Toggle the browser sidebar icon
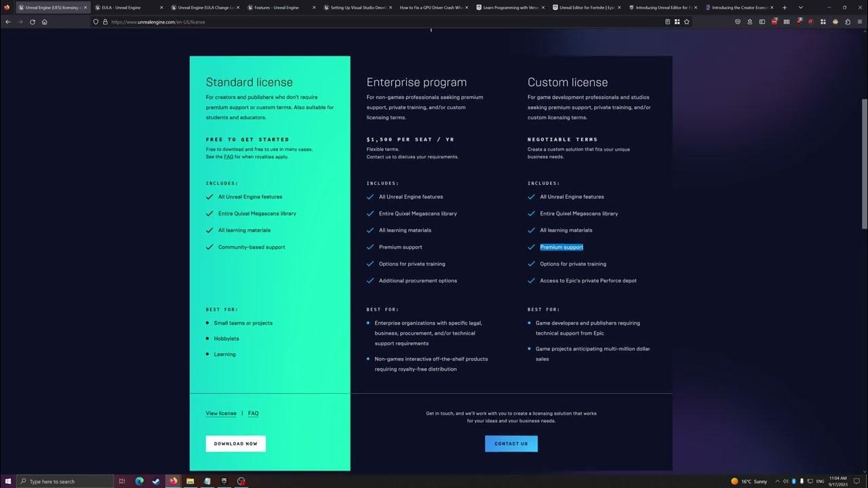 tap(762, 22)
